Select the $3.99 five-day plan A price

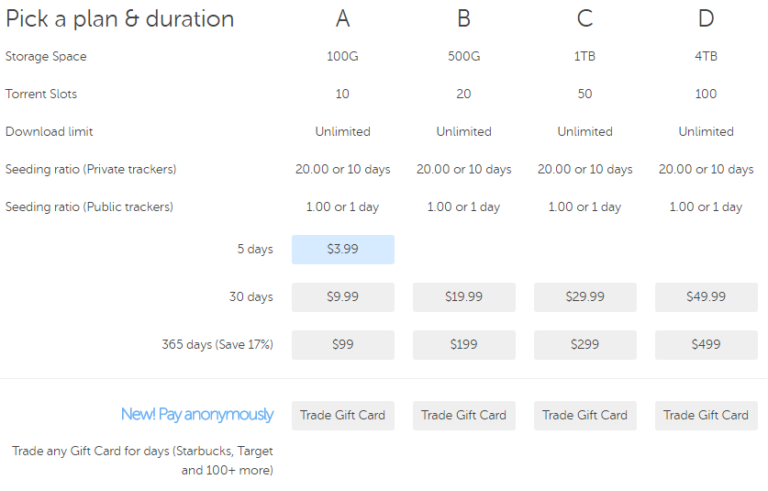[x=343, y=249]
